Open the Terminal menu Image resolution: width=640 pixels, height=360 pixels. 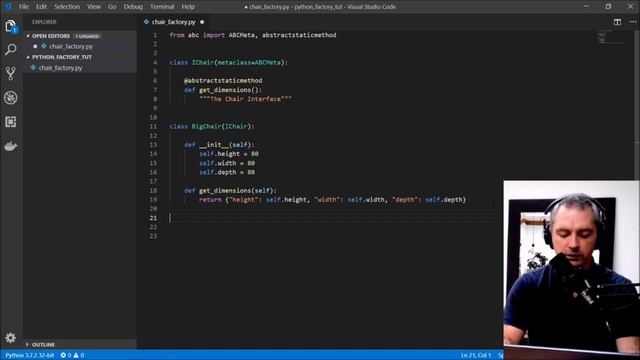(x=162, y=7)
